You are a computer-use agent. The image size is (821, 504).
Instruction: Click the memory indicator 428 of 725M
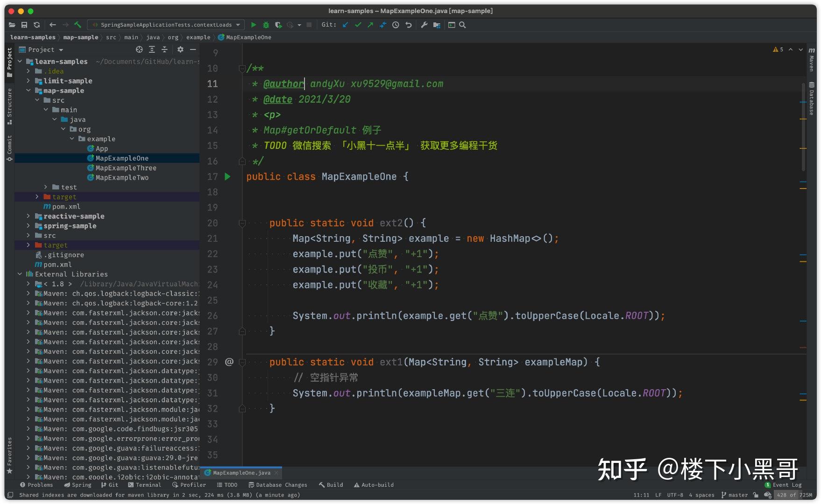794,495
